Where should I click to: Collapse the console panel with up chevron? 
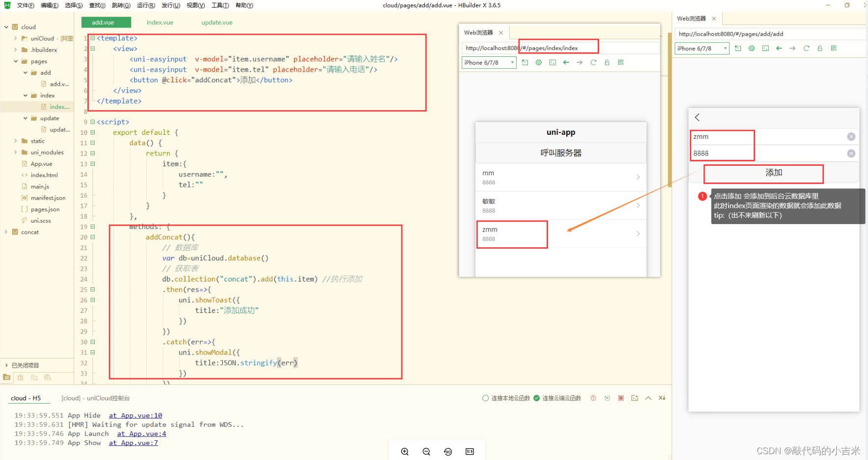(648, 398)
